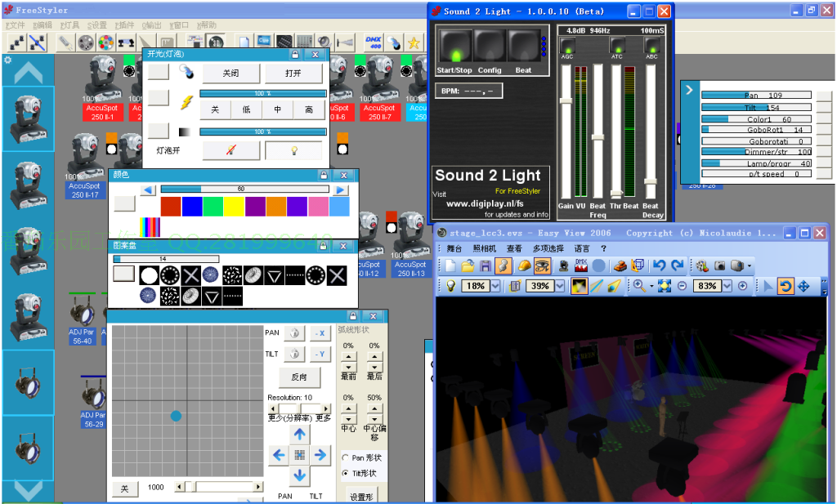Click the undo arrow in Easy View toolbar
This screenshot has height=504, width=837.
pos(658,265)
